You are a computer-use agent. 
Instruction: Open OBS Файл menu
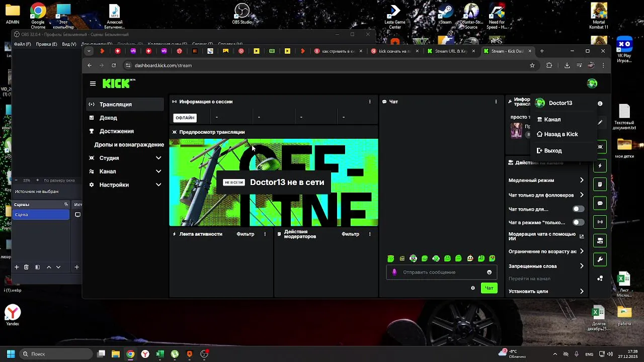point(22,44)
